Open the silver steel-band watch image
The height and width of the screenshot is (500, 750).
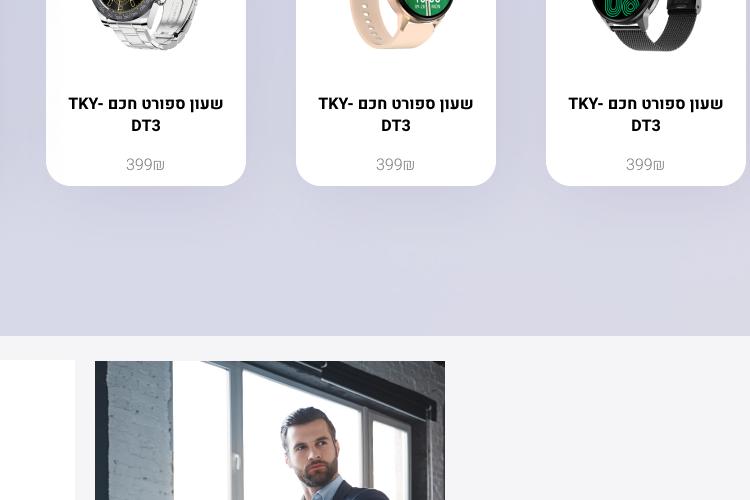coord(146,24)
